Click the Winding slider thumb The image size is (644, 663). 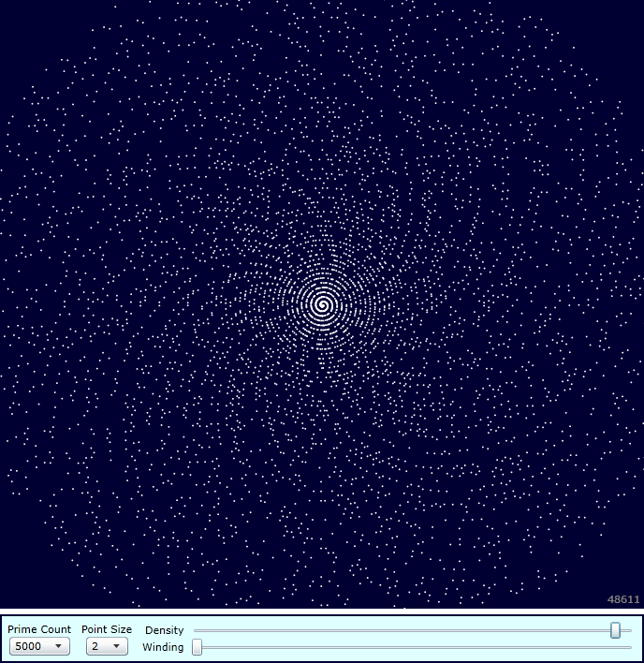197,647
